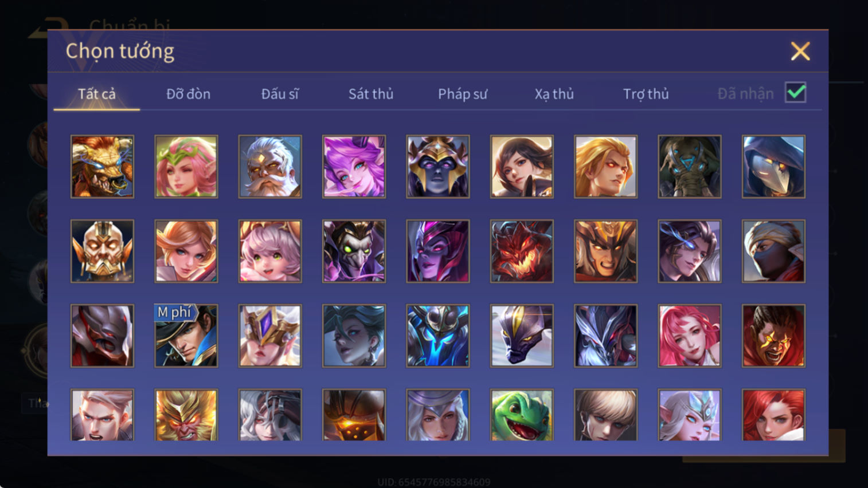Close the 'Chọn tướng' dialog
Screen dimensions: 868x488
coord(800,52)
